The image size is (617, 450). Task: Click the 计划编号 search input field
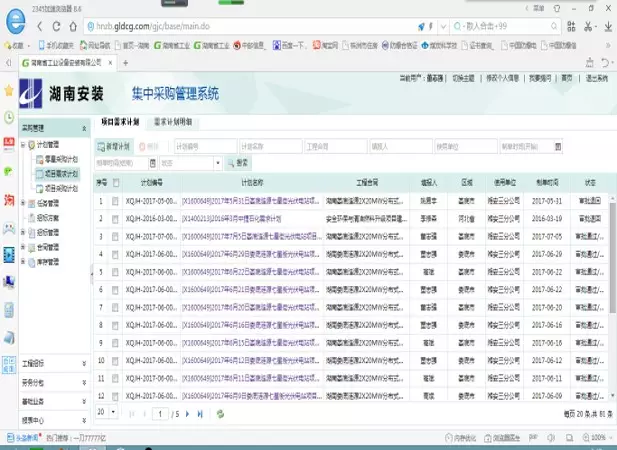pos(205,146)
